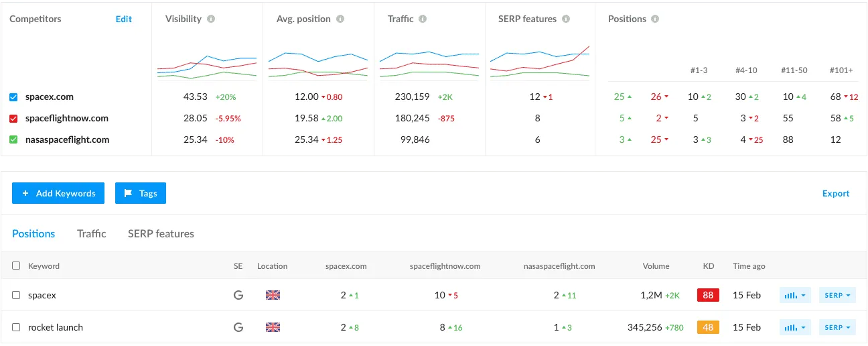Switch to the SERP features tab
Viewport: 868px width, 346px height.
click(x=161, y=233)
